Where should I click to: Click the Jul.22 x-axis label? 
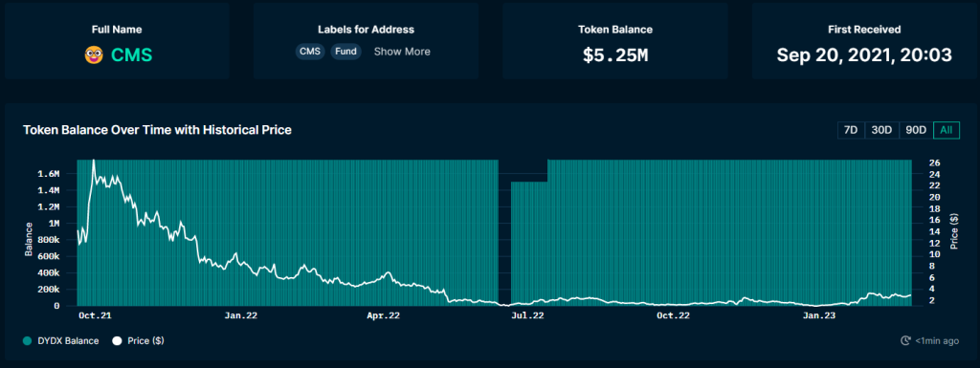(526, 316)
